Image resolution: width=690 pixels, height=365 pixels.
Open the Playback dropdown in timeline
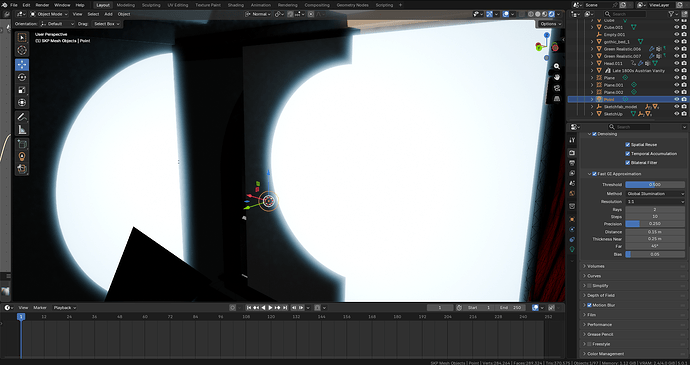point(65,308)
